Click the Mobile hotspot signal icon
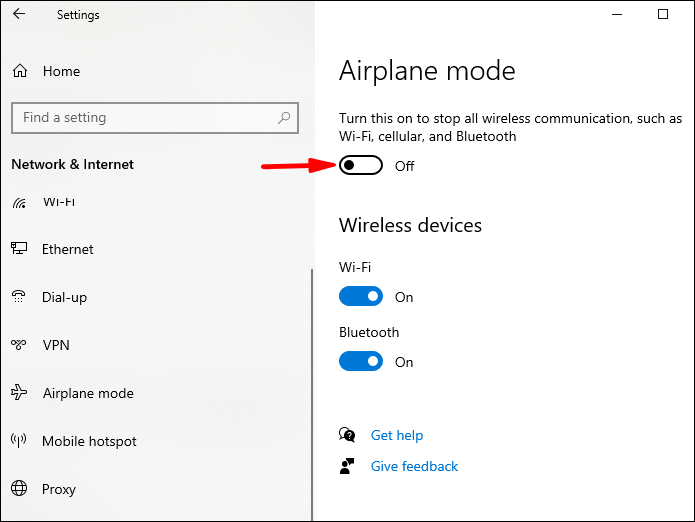 19,441
